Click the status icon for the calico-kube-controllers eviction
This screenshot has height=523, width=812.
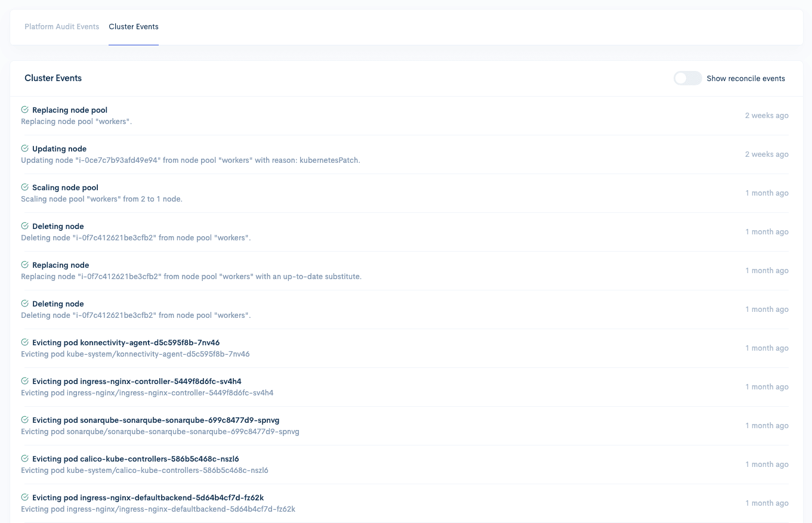[24, 459]
